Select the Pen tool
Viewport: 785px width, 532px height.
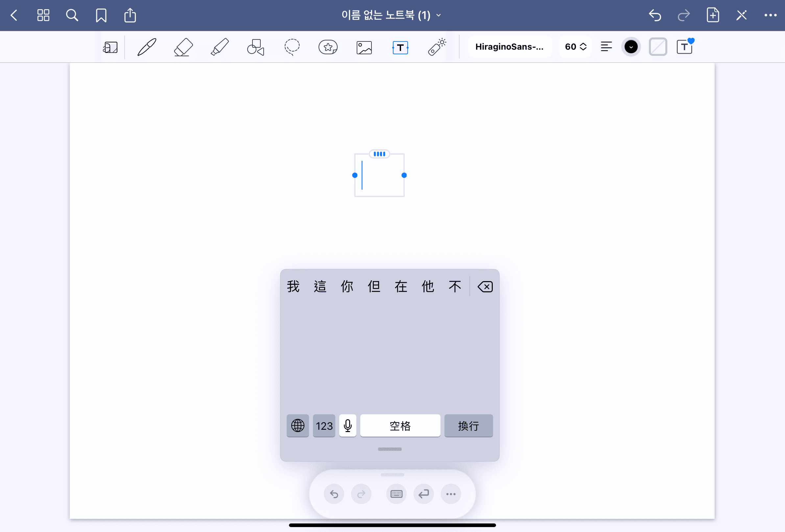point(147,47)
